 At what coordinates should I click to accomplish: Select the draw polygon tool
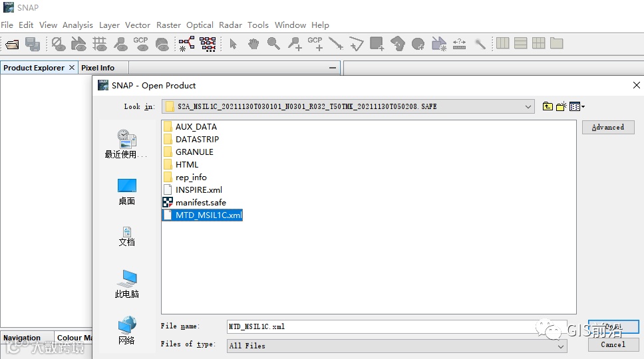coord(398,43)
